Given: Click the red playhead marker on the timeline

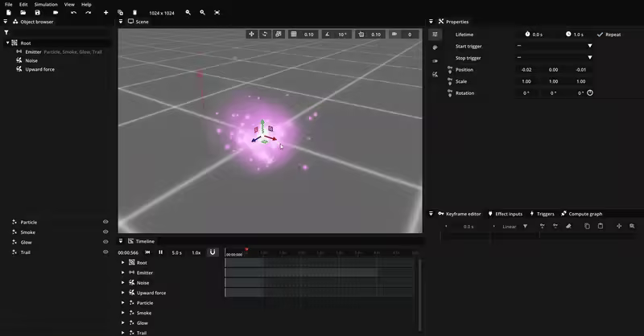Looking at the screenshot, I should 246,249.
